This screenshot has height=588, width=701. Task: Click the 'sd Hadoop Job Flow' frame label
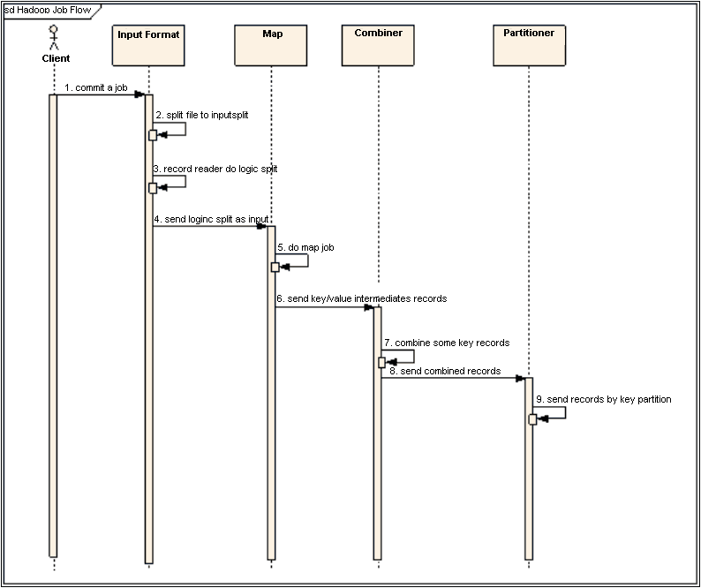[47, 10]
